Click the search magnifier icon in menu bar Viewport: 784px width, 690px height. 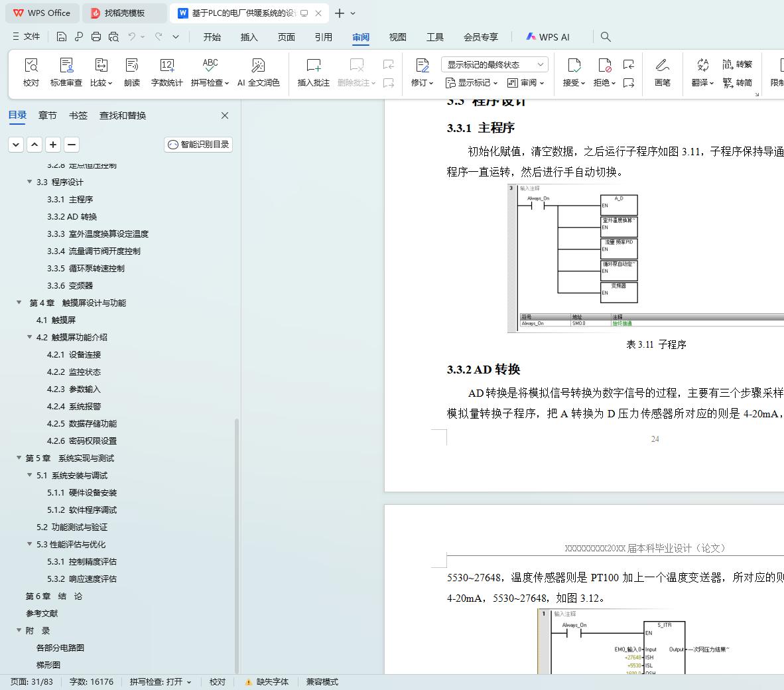point(606,36)
